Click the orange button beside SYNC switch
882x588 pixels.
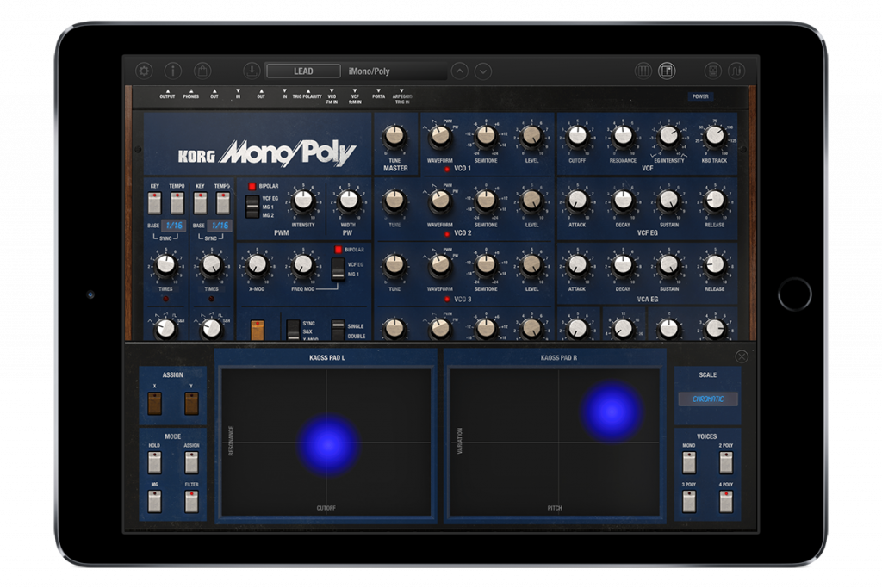tap(258, 330)
